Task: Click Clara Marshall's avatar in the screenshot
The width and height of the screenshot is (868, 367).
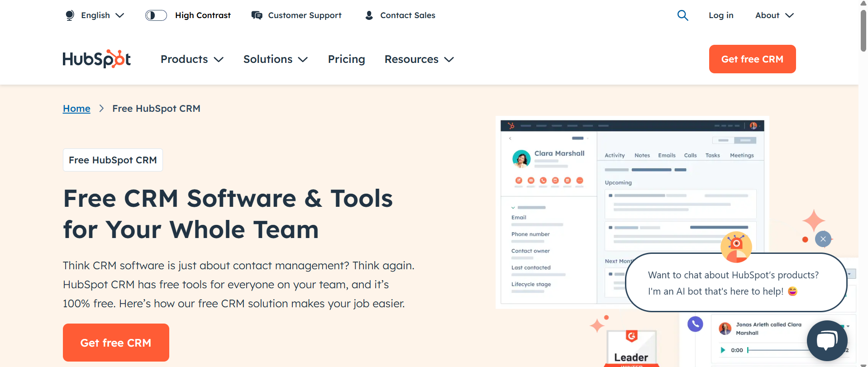Action: [x=521, y=159]
